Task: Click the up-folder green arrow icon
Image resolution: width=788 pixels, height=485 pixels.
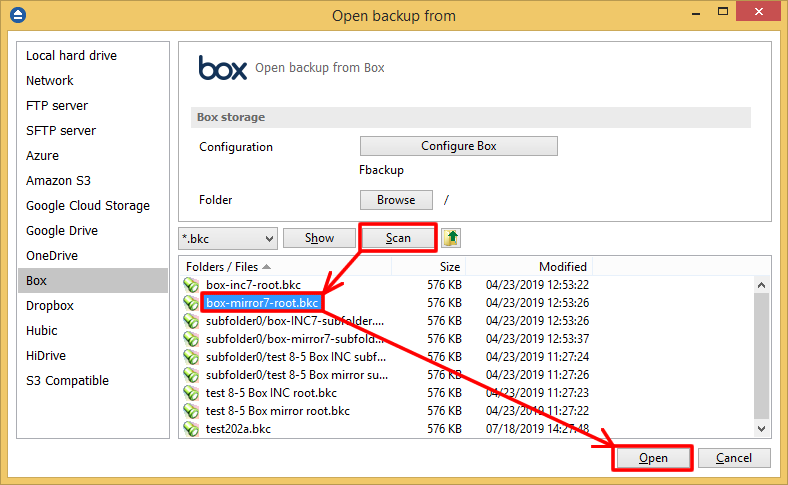Action: pyautogui.click(x=451, y=238)
